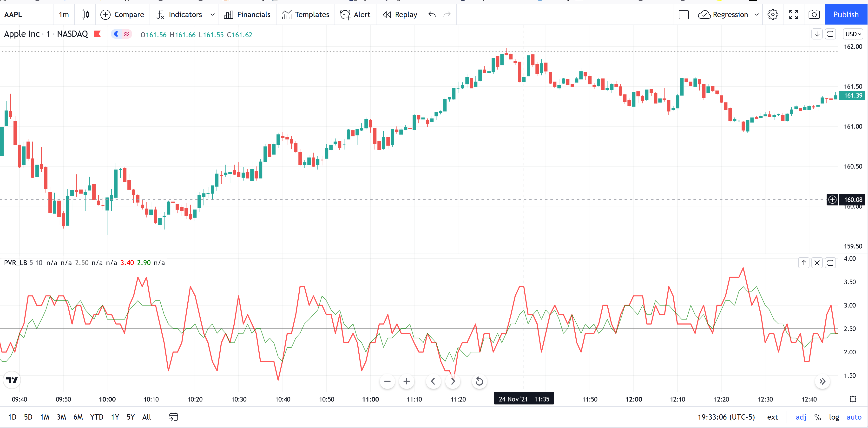Open the layout selection square icon
The image size is (868, 428).
coord(683,14)
